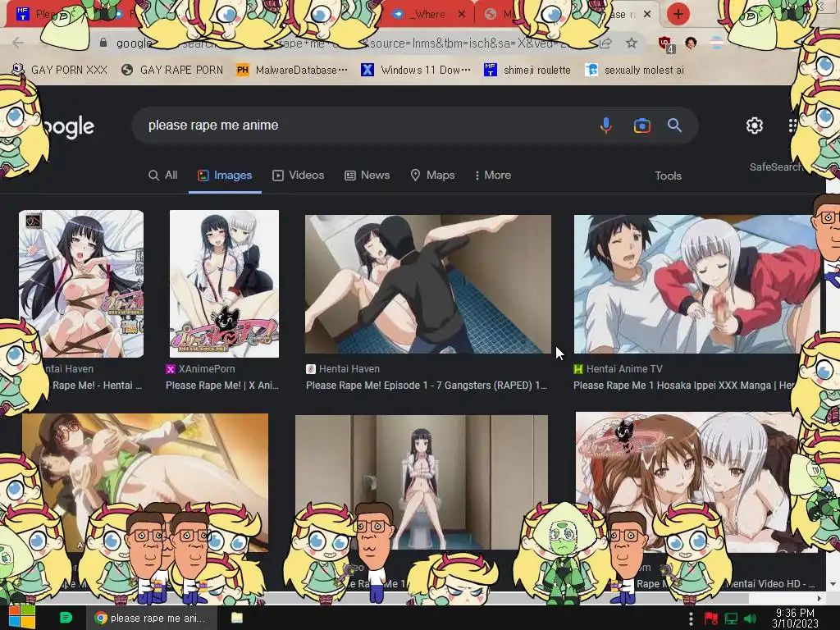View site info via the padlock icon

tap(103, 43)
